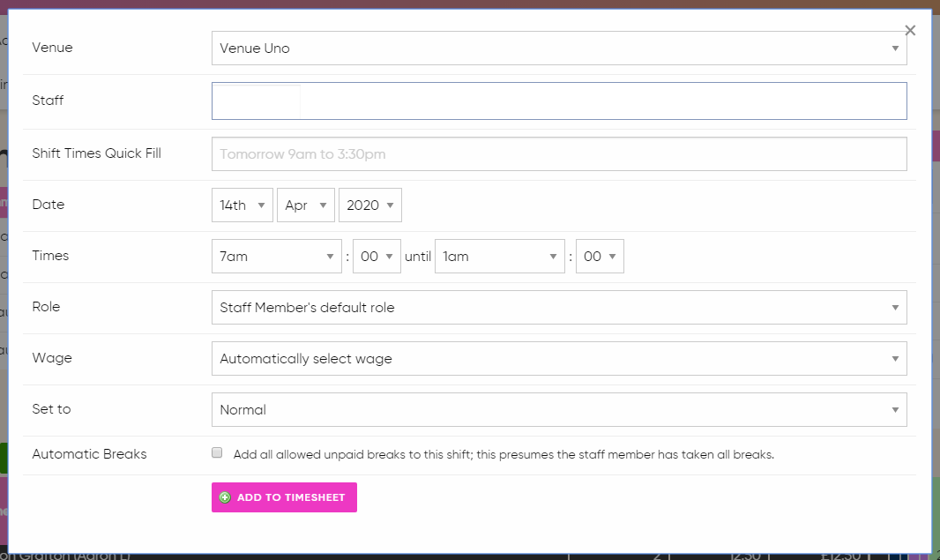Click the Add to Timesheet button

[284, 497]
